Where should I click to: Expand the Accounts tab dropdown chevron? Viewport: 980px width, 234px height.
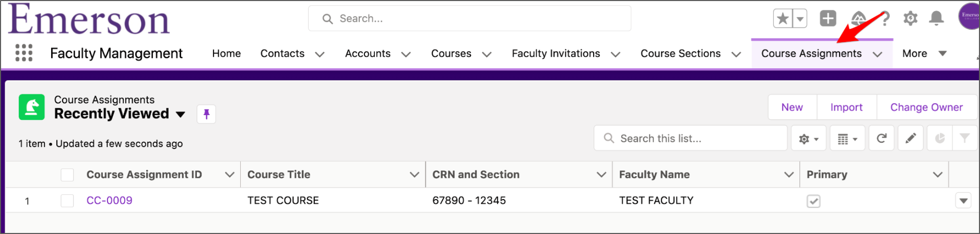(406, 54)
